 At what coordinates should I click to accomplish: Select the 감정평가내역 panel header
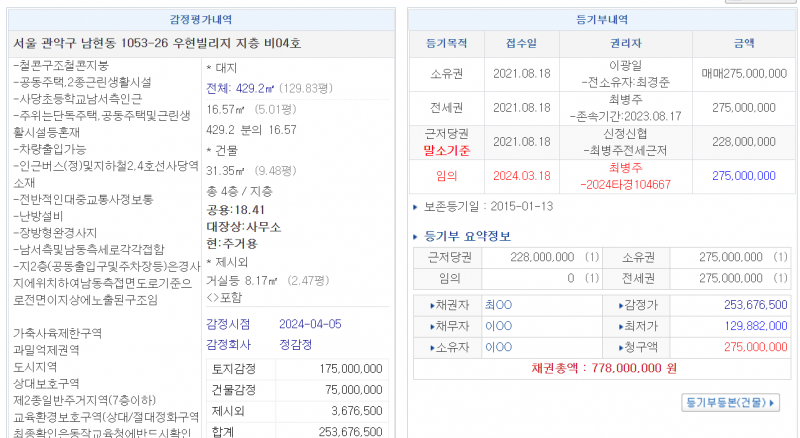coord(198,19)
